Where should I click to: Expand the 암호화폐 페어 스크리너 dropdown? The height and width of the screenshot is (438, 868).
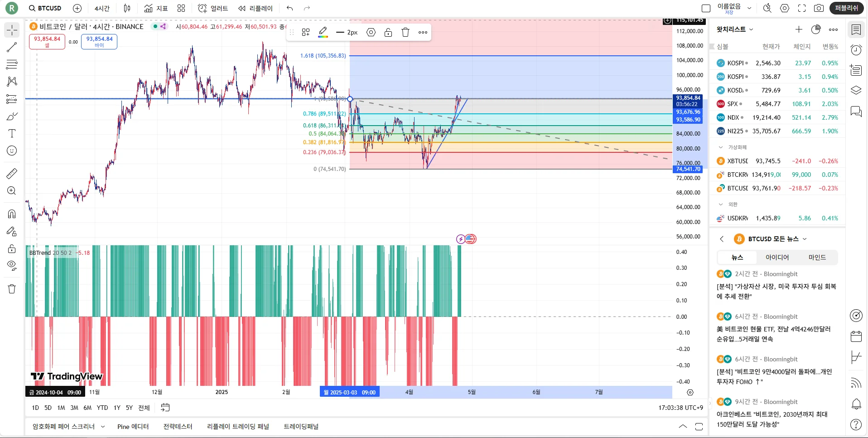(x=103, y=427)
